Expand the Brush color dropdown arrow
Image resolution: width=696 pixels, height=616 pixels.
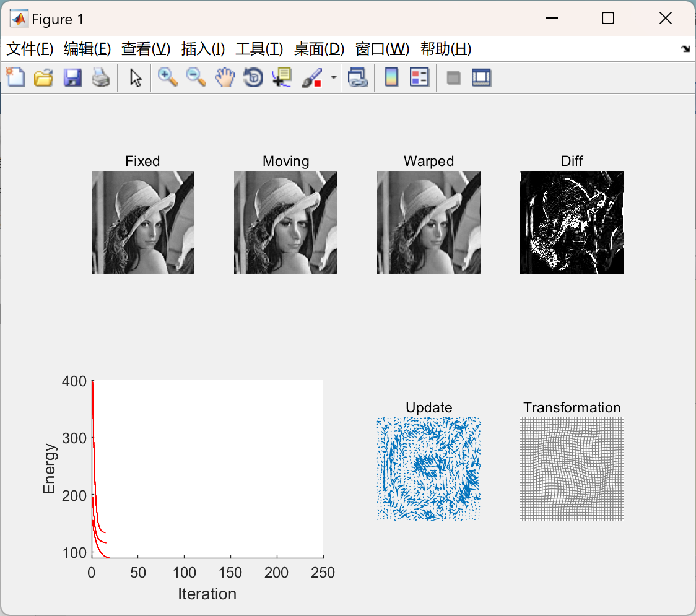[333, 77]
